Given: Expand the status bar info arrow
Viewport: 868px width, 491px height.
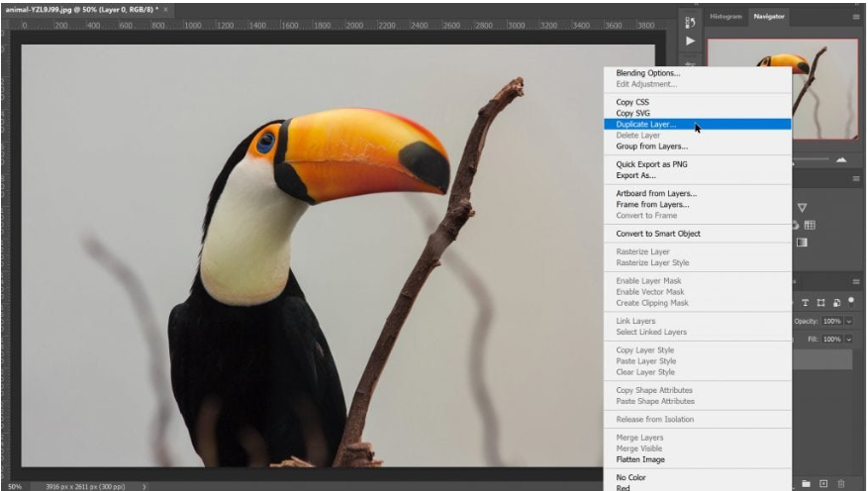Looking at the screenshot, I should (145, 487).
